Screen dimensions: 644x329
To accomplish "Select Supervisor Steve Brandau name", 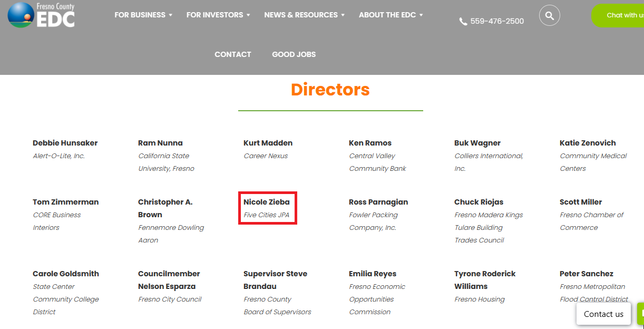I will click(x=275, y=280).
